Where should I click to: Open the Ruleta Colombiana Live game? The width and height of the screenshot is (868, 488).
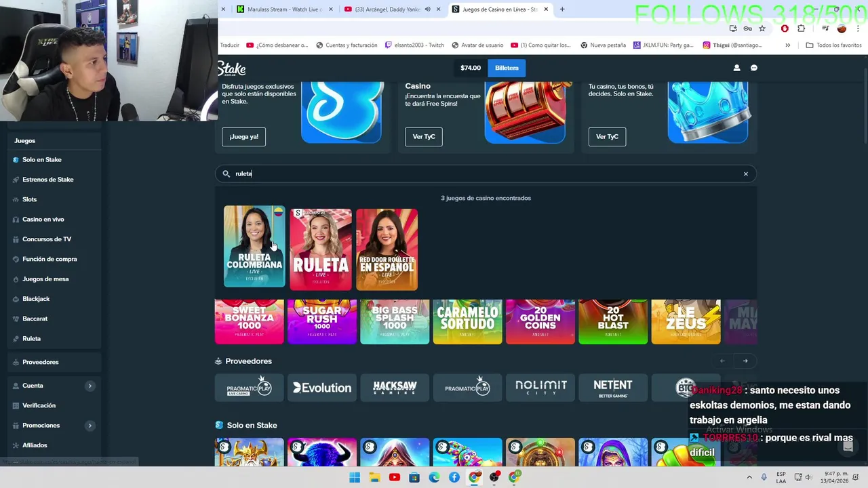click(254, 247)
